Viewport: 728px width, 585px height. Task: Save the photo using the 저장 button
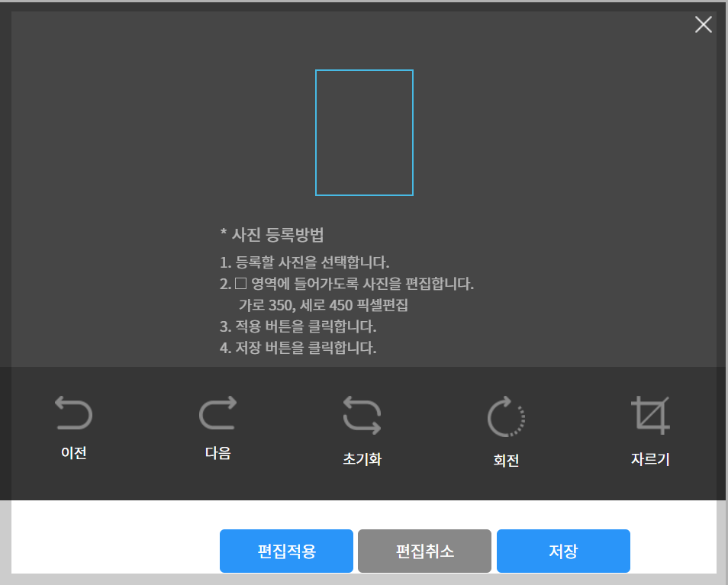click(563, 551)
